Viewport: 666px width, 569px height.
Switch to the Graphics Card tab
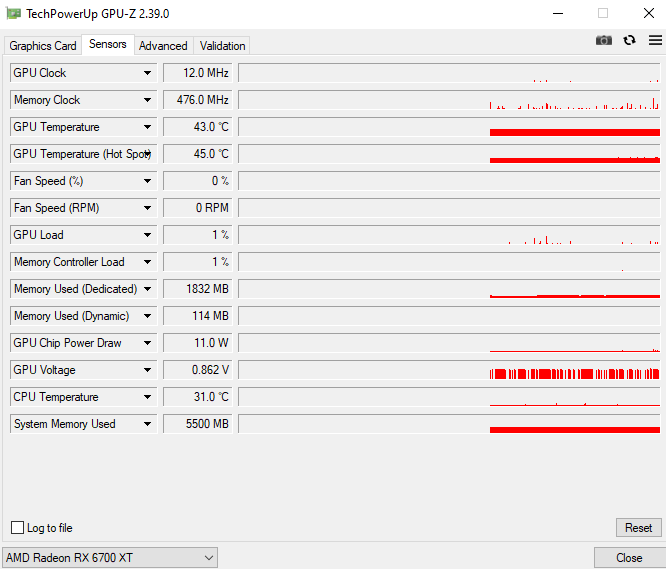click(42, 46)
